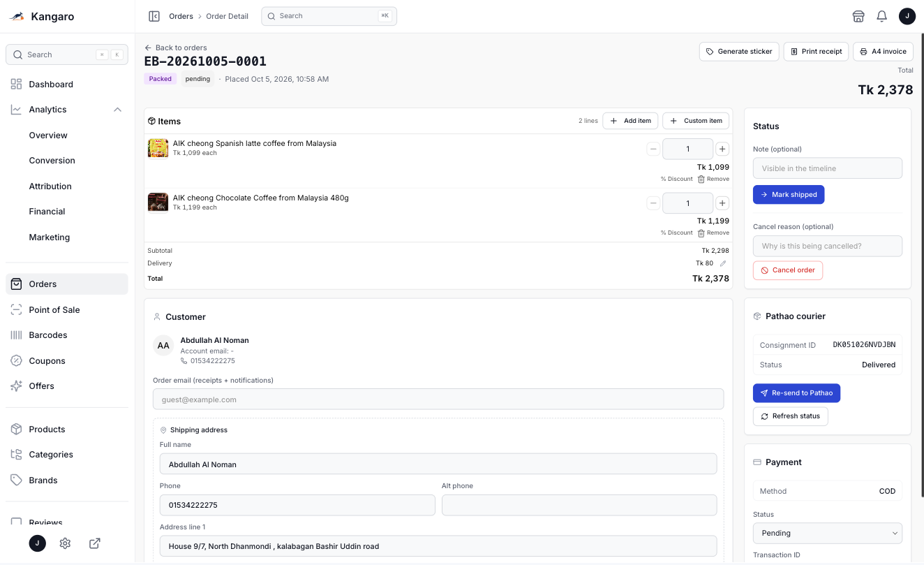Image resolution: width=924 pixels, height=565 pixels.
Task: Go back to orders link
Action: point(175,47)
